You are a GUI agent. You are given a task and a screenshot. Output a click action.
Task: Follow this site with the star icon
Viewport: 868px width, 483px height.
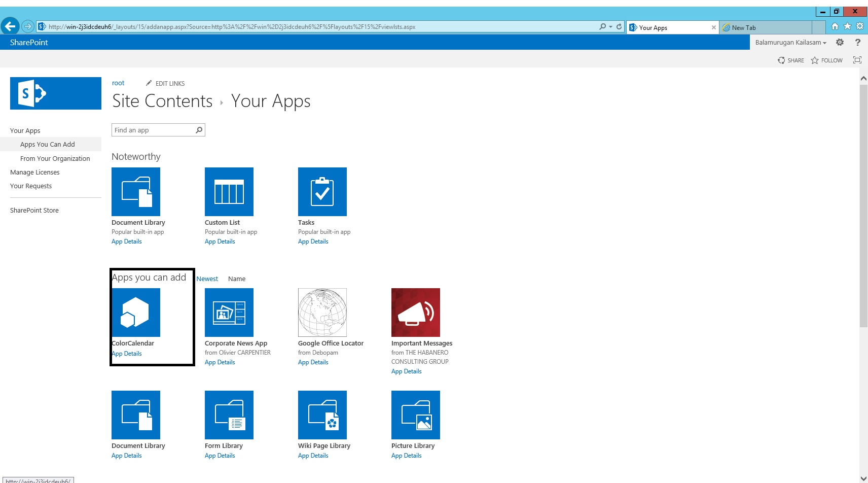[815, 60]
